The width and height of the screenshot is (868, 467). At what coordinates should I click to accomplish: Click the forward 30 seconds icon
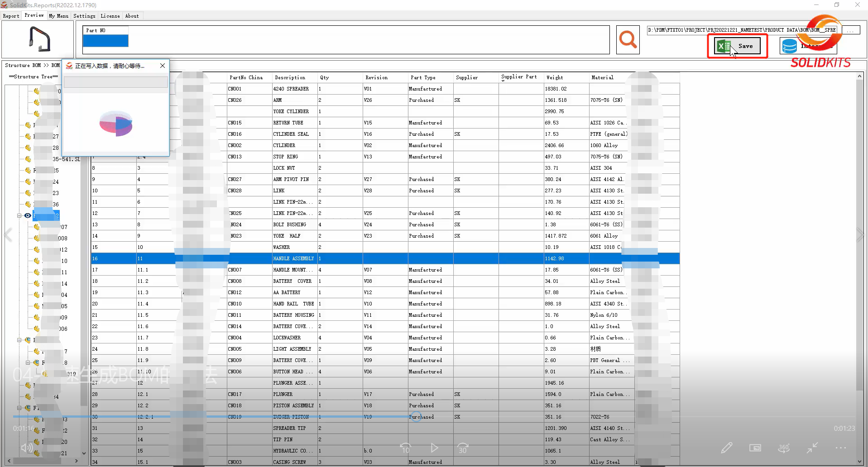pos(463,448)
